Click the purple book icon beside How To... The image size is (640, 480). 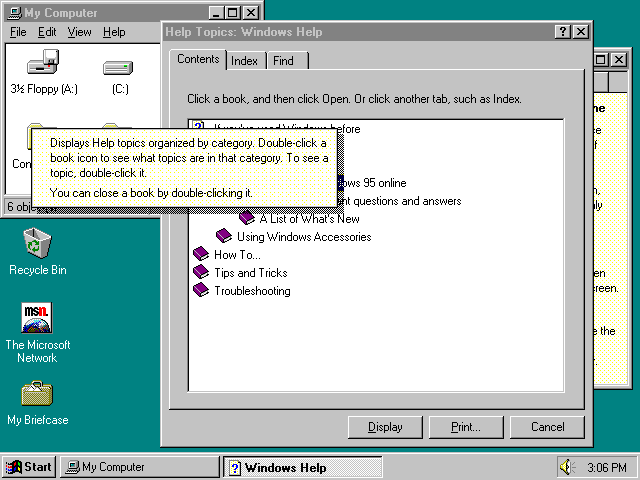(x=201, y=254)
